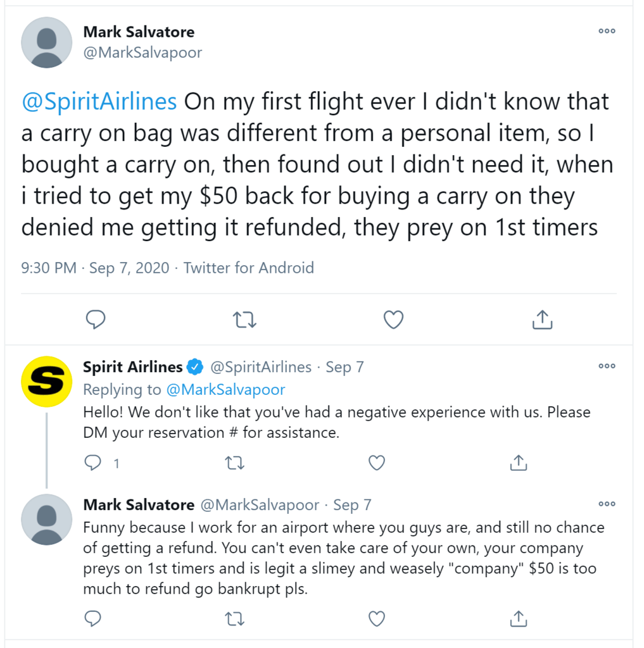Viewport: 644px width, 648px height.
Task: Open the @SpiritAirlines mention in the tweet text
Action: 98,101
